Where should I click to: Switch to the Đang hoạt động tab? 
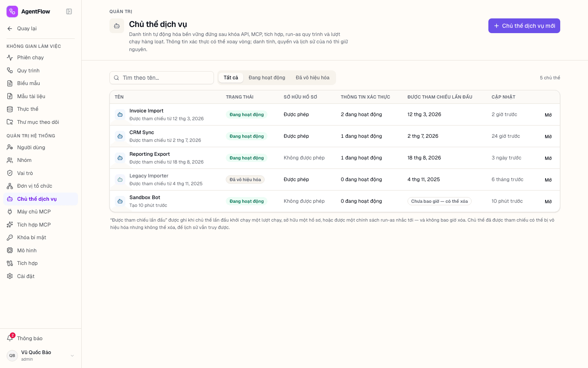click(267, 78)
